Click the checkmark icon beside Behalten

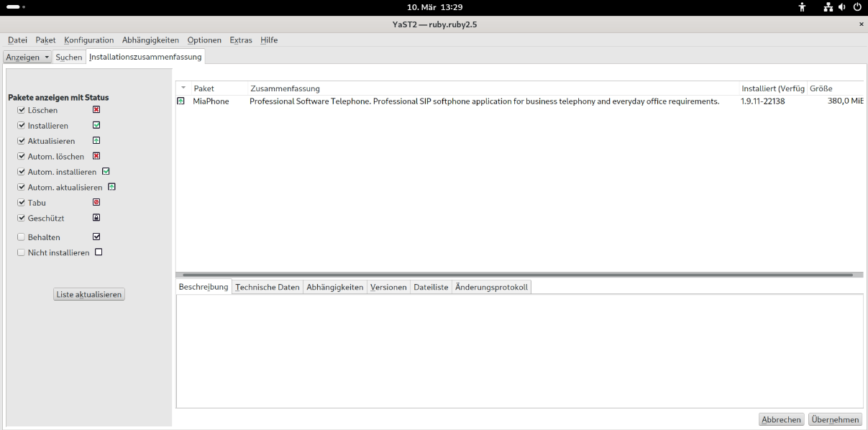pos(96,237)
